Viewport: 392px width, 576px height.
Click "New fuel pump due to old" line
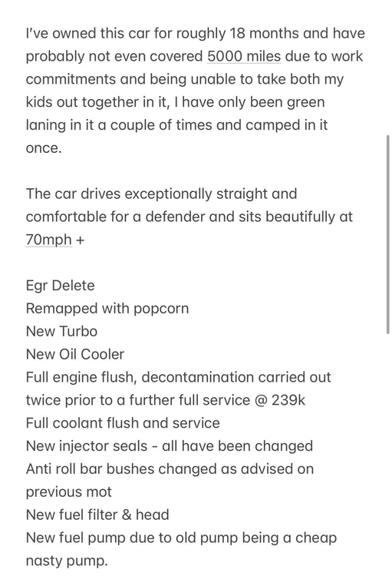coord(181,538)
